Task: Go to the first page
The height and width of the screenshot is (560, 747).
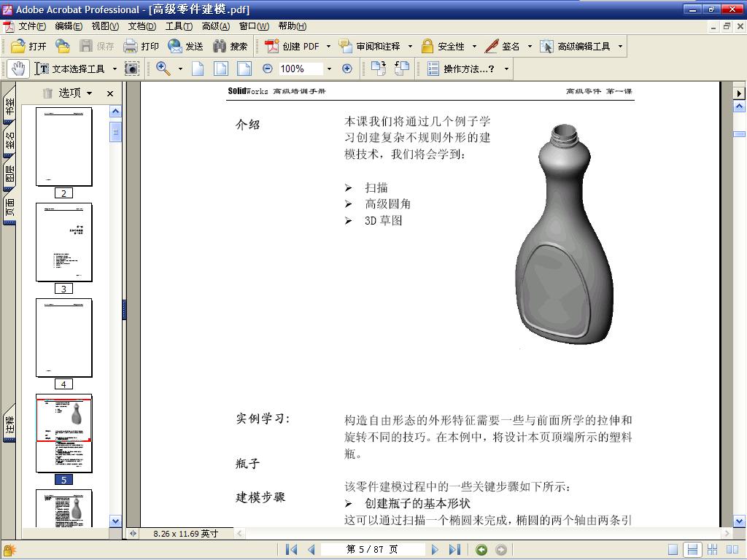Action: pyautogui.click(x=291, y=550)
